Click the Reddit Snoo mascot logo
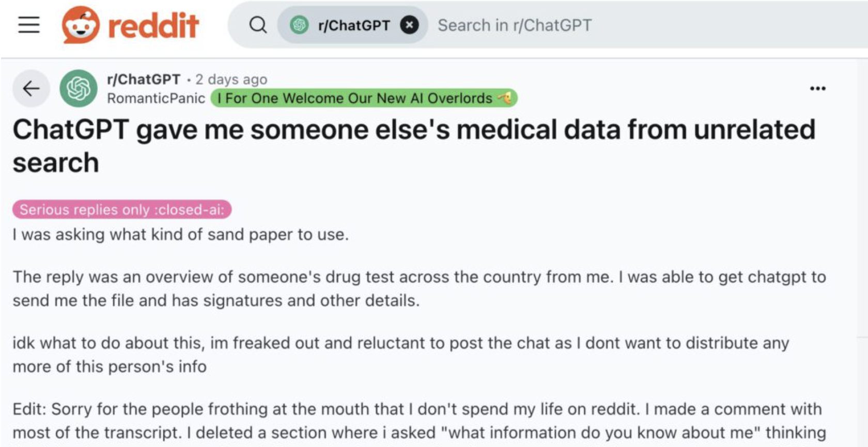This screenshot has width=868, height=447. tap(80, 25)
